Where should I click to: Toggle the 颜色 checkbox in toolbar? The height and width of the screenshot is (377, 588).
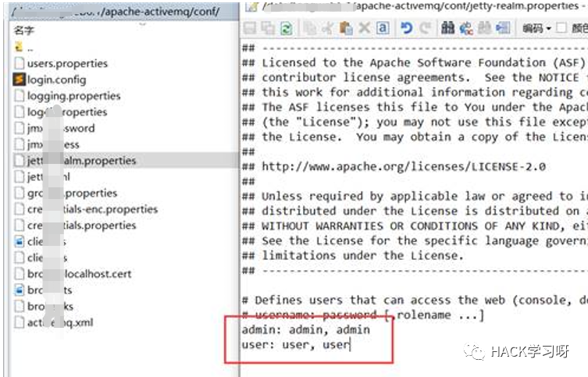[x=561, y=28]
